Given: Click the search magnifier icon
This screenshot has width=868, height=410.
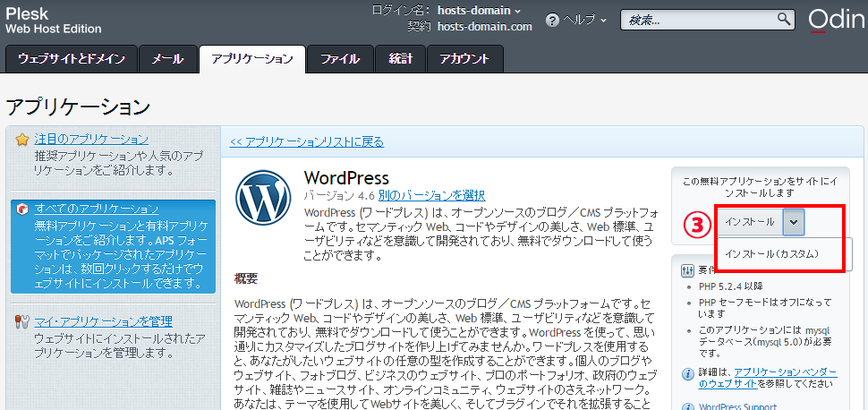Looking at the screenshot, I should 785,20.
